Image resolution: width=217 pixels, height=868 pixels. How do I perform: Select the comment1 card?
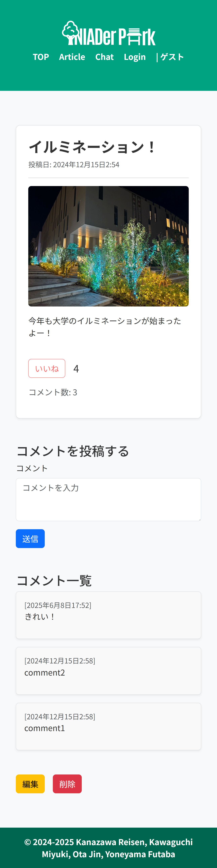(108, 727)
